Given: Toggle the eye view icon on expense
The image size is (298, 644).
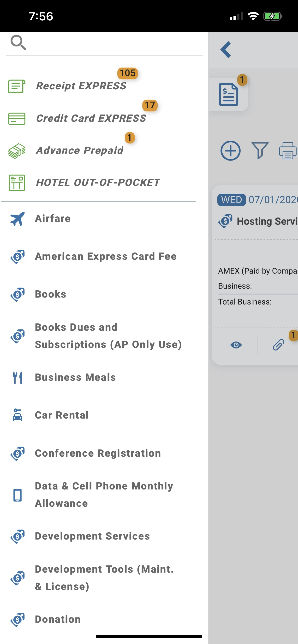Looking at the screenshot, I should coord(236,345).
